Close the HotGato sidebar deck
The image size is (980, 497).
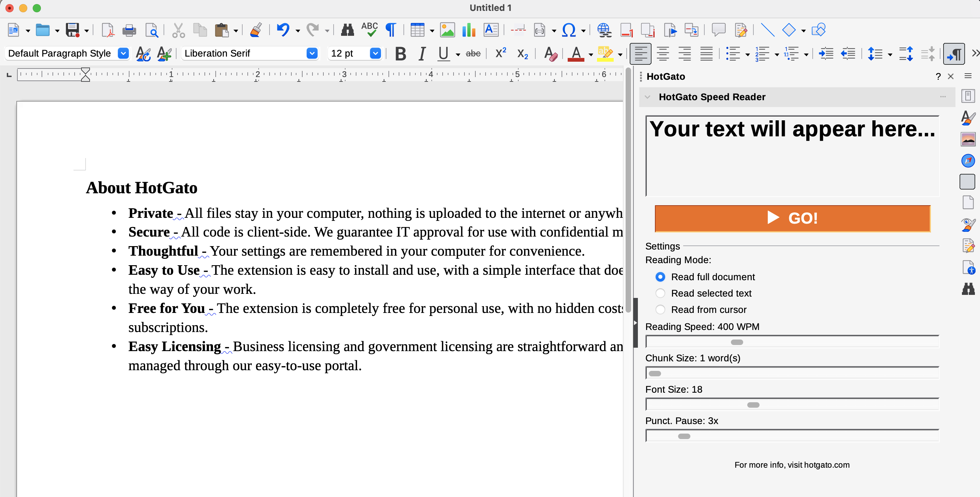(x=950, y=76)
